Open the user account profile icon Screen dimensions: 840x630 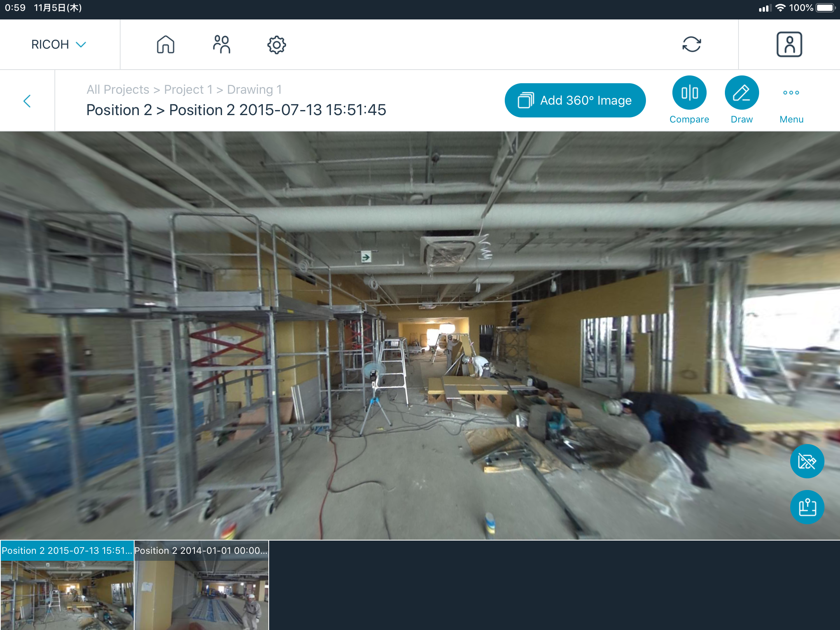(789, 44)
